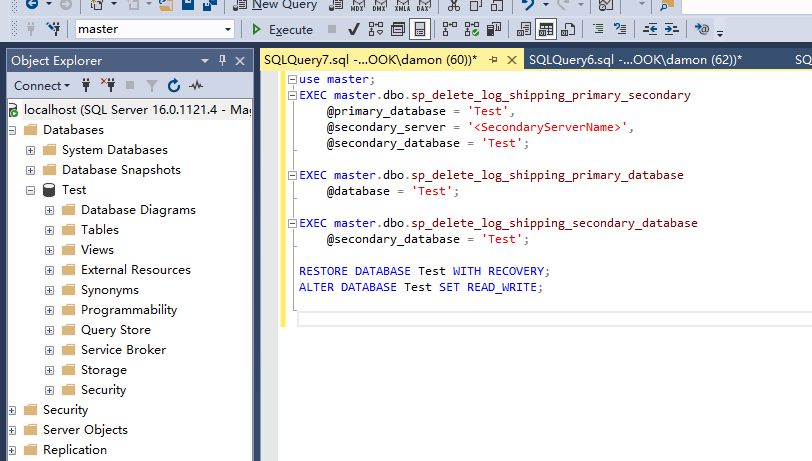Click the Increase Indent icon

click(672, 30)
